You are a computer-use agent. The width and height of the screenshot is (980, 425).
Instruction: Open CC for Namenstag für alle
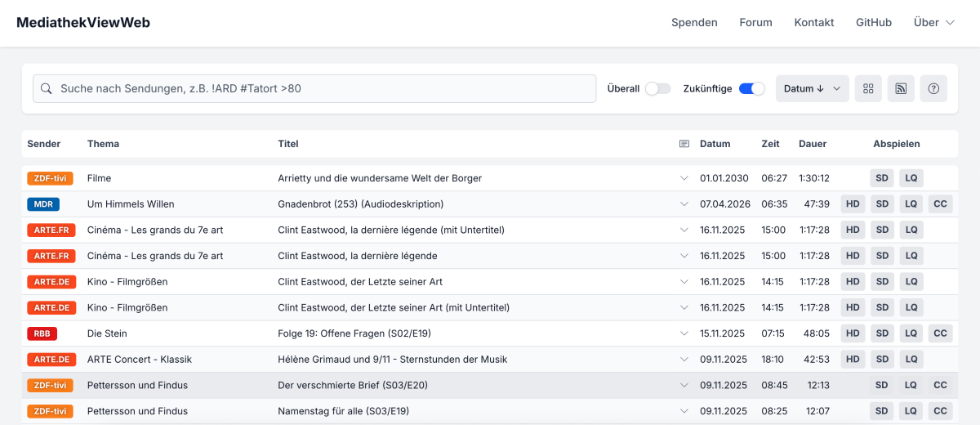[x=941, y=411]
